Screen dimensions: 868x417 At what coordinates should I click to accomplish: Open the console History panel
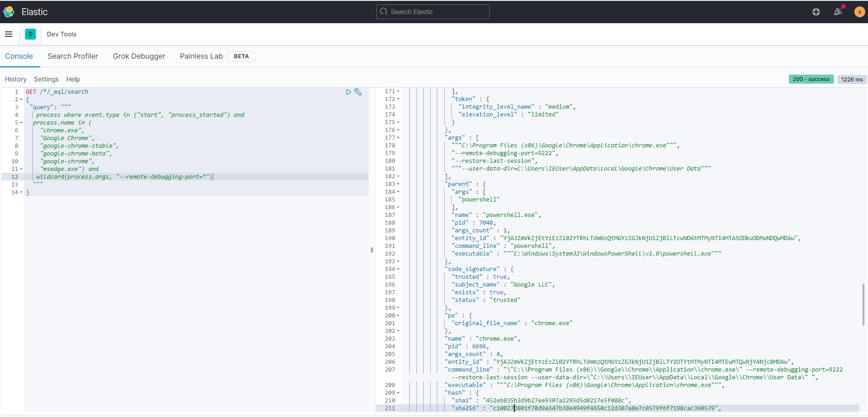pos(15,79)
